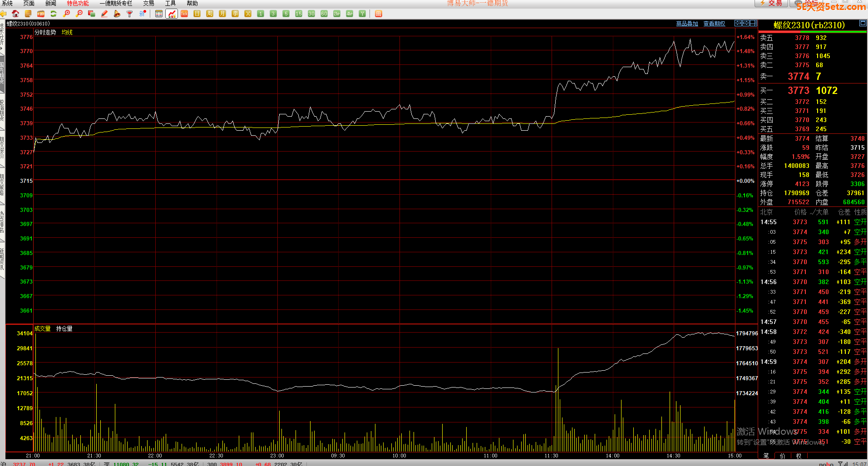Click the alert bell icon
Image resolution: width=868 pixels, height=466 pixels.
click(117, 14)
